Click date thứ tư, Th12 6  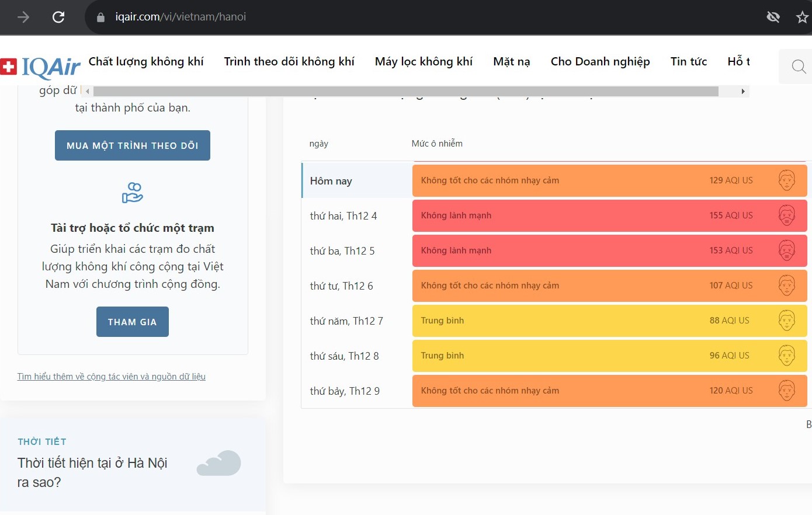pos(341,286)
